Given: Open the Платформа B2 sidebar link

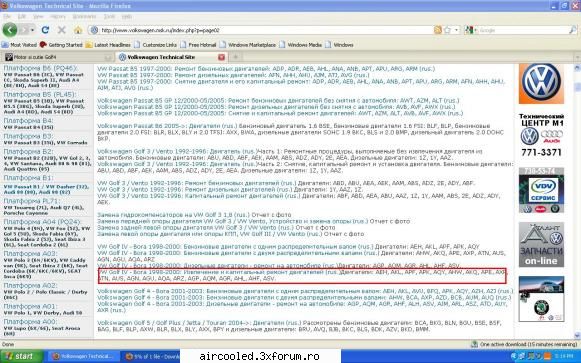Looking at the screenshot, I should coord(28,151).
